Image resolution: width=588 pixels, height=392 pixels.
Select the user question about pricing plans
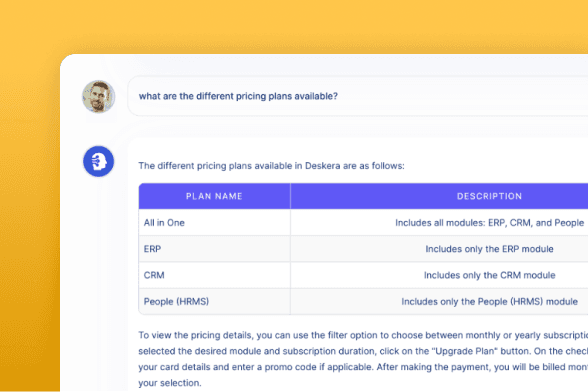[238, 96]
